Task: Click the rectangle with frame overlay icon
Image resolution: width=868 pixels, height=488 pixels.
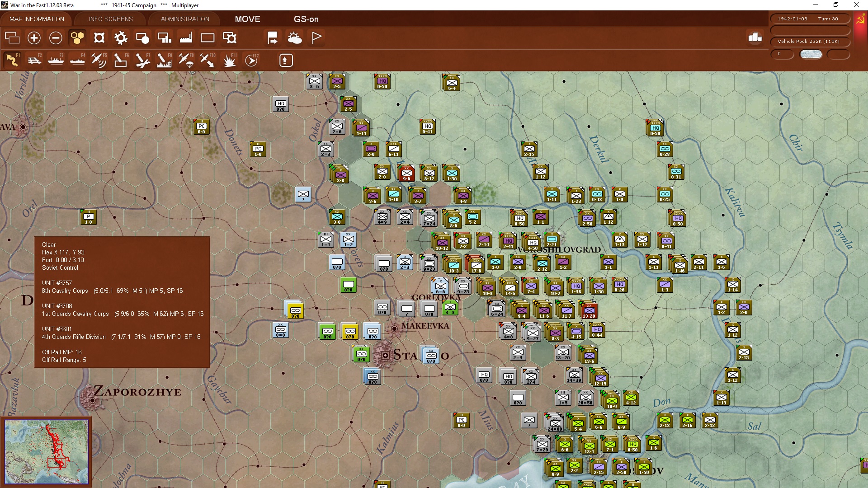Action: (230, 38)
